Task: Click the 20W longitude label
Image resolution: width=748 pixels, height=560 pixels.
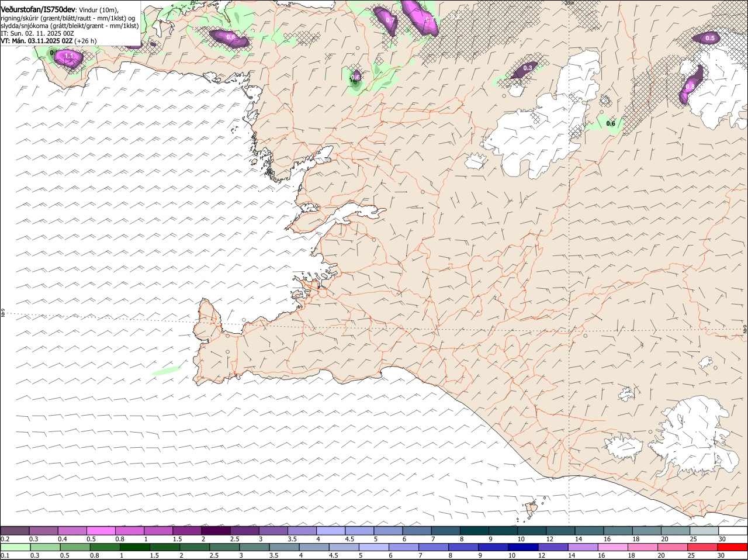Action: pos(570,3)
